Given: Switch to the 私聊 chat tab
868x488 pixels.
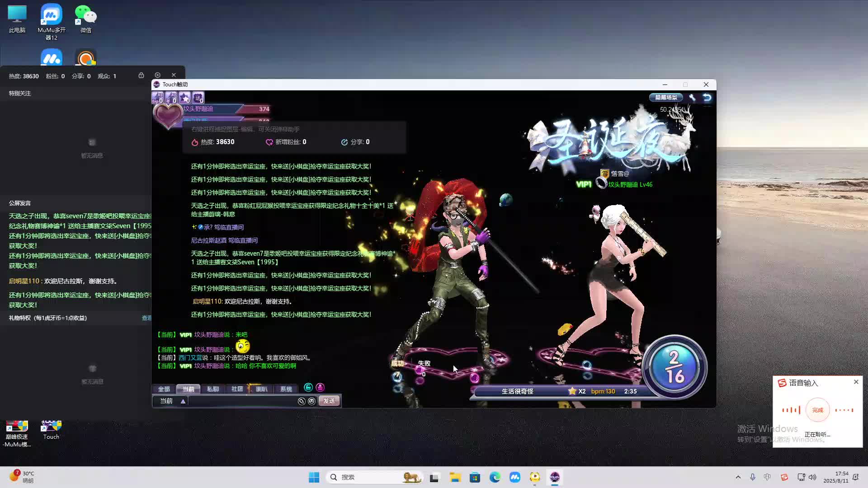Looking at the screenshot, I should (x=212, y=389).
